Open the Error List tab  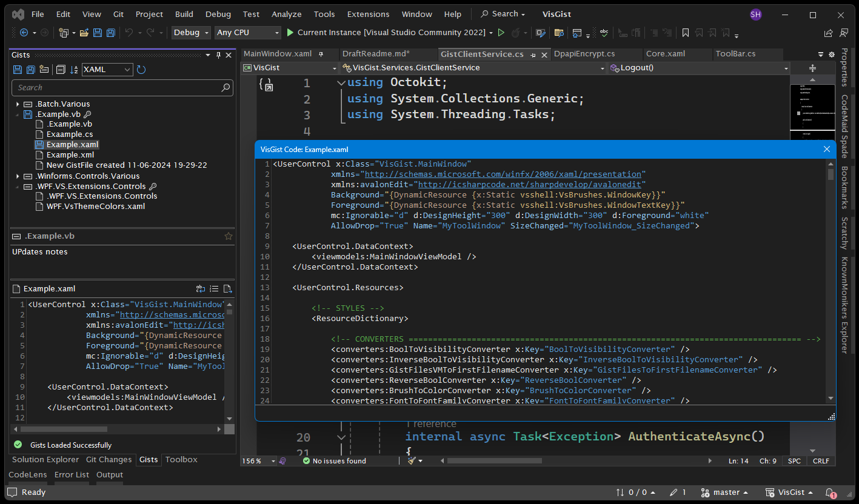tap(72, 475)
